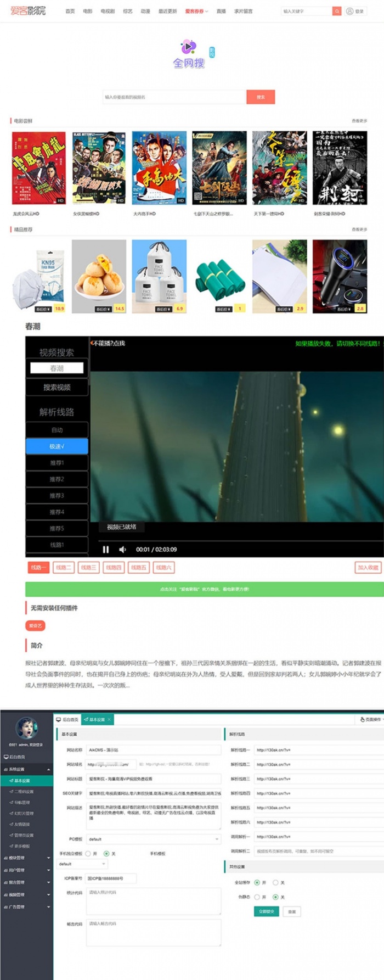Open 后台首页 monitor icon in sidebar

coord(6,757)
